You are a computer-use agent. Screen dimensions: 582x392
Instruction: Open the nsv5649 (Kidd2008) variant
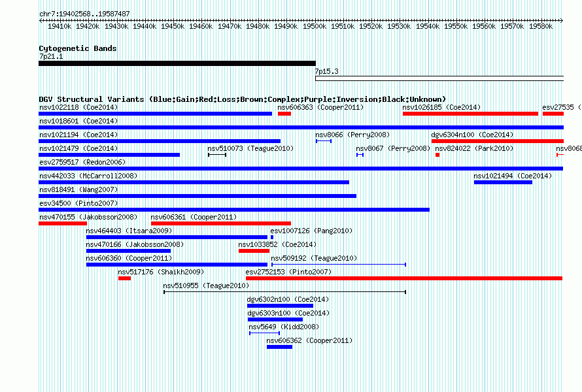[x=264, y=333]
